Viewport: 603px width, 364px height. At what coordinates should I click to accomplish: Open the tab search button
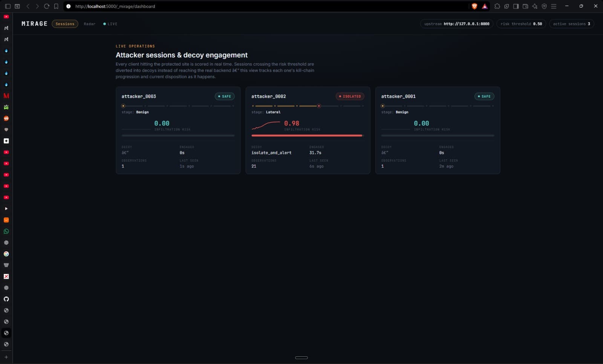pos(17,6)
